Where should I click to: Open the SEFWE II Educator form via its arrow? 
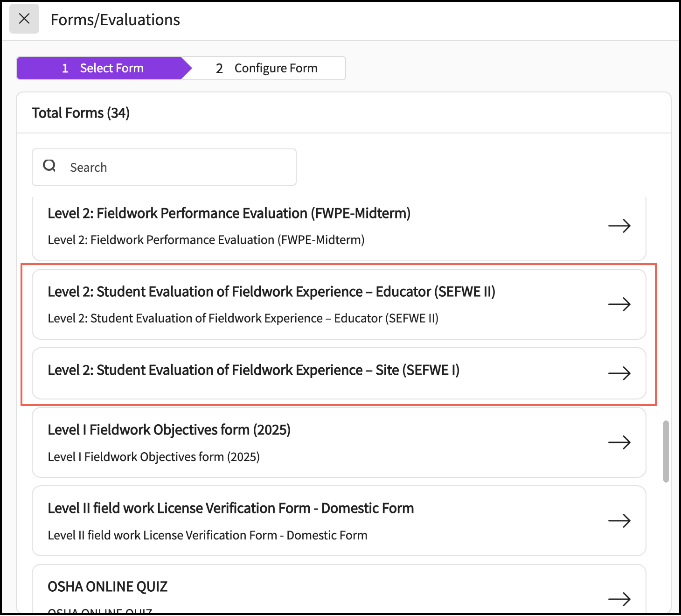coord(619,305)
